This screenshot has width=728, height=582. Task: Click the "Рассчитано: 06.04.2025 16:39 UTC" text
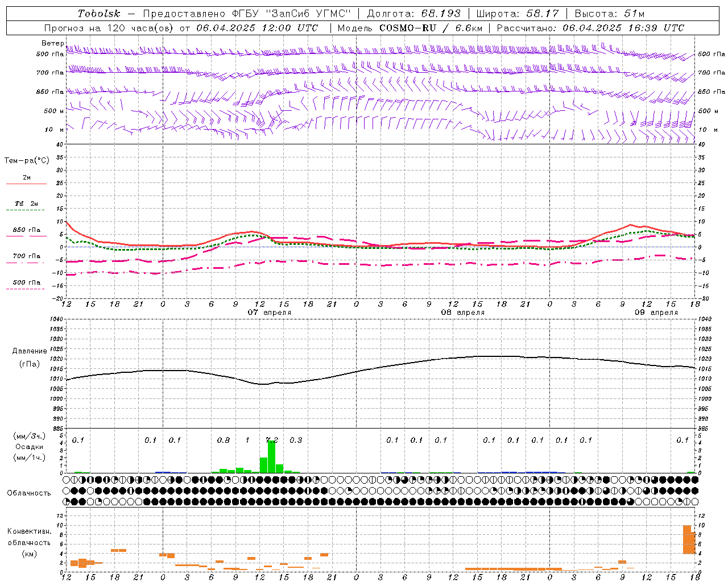pyautogui.click(x=590, y=28)
